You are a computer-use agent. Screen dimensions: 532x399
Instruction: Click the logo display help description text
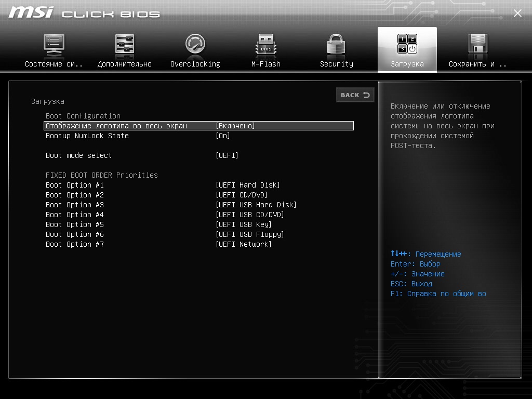pyautogui.click(x=443, y=126)
